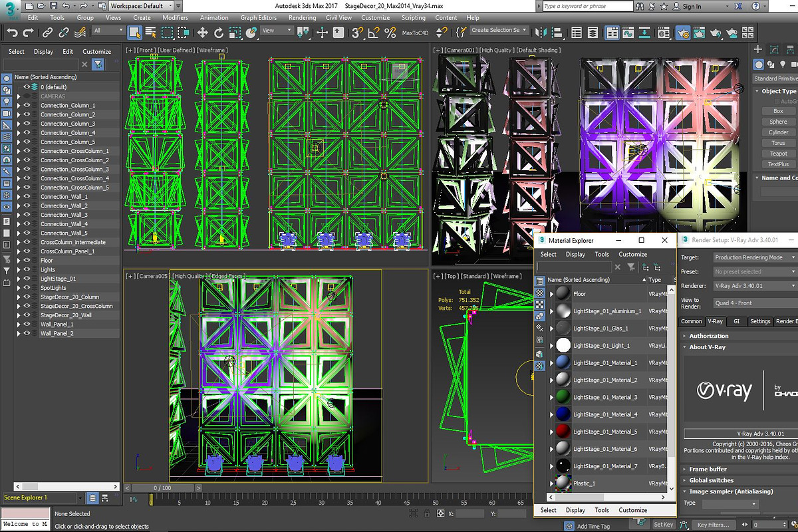This screenshot has height=532, width=798.
Task: Expand the Floor material row arrow
Action: (551, 294)
